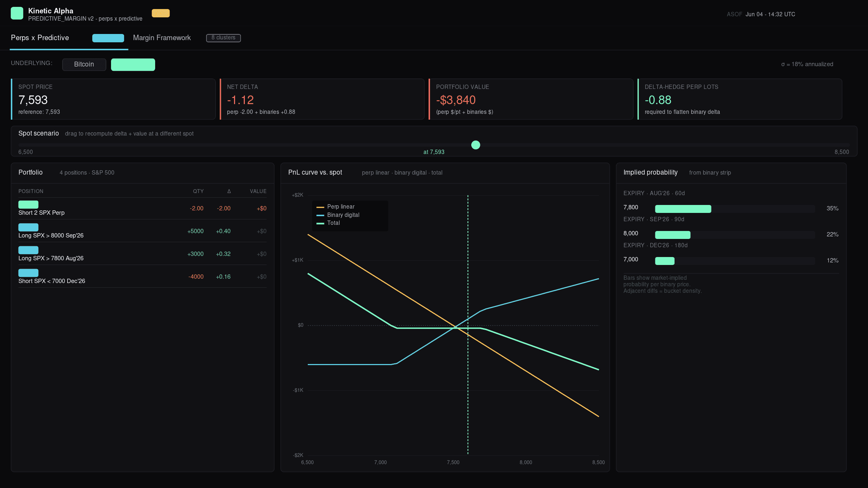Click the -4000 quantity cell
This screenshot has width=868, height=488.
tap(196, 277)
